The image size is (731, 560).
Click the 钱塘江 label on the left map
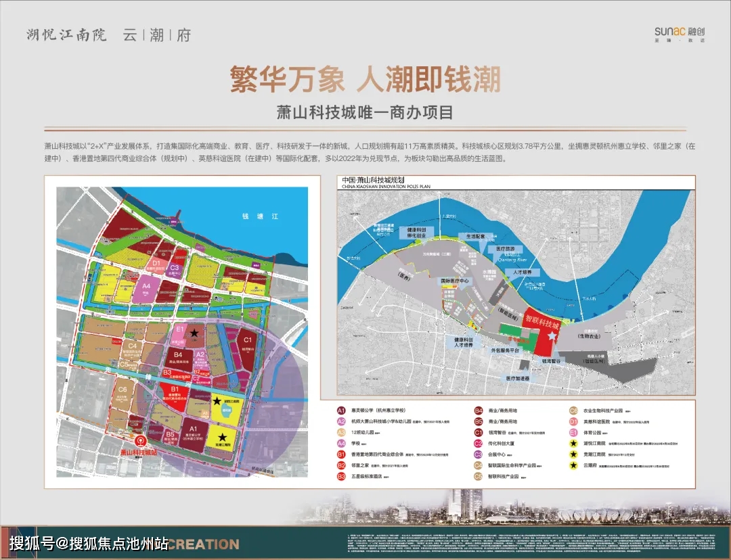click(x=260, y=216)
